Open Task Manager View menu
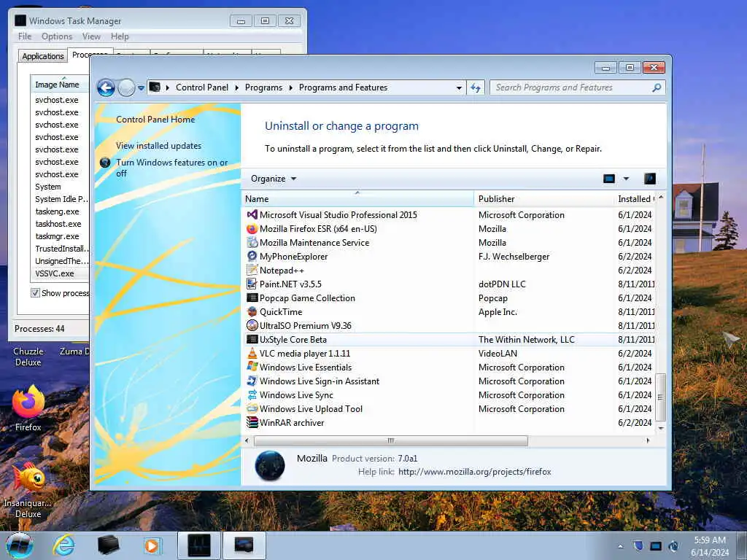This screenshot has width=747, height=560. click(91, 36)
